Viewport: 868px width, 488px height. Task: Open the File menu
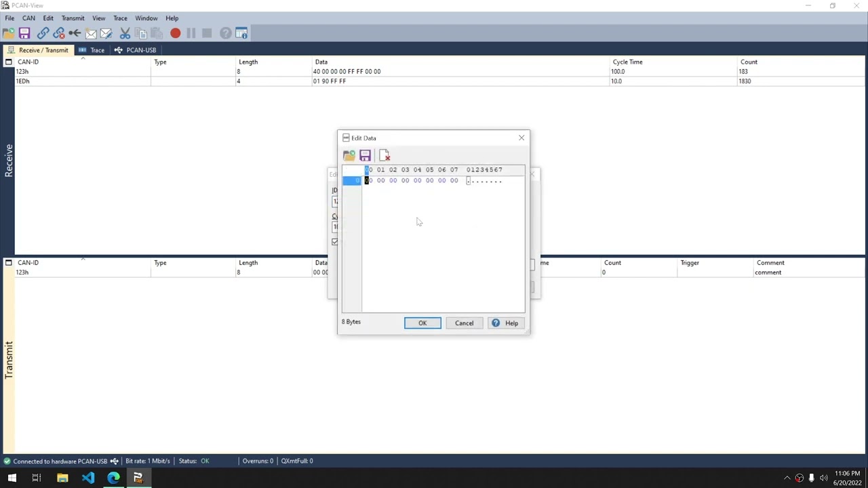9,18
